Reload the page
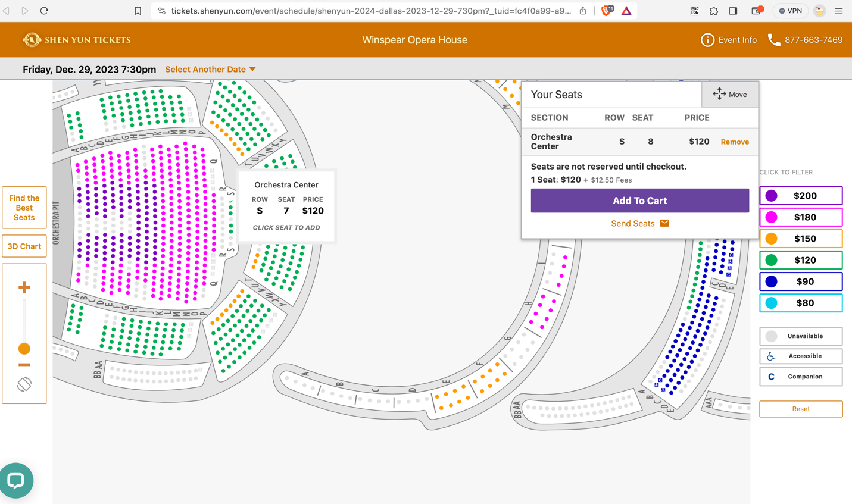This screenshot has height=504, width=852. (x=44, y=11)
